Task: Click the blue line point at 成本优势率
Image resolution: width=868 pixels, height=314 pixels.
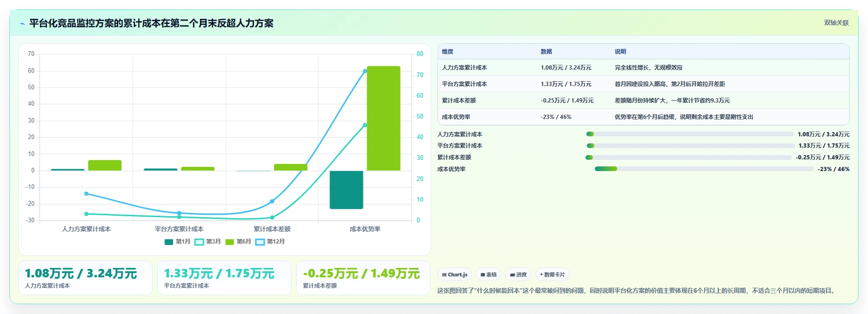Action: tap(365, 71)
